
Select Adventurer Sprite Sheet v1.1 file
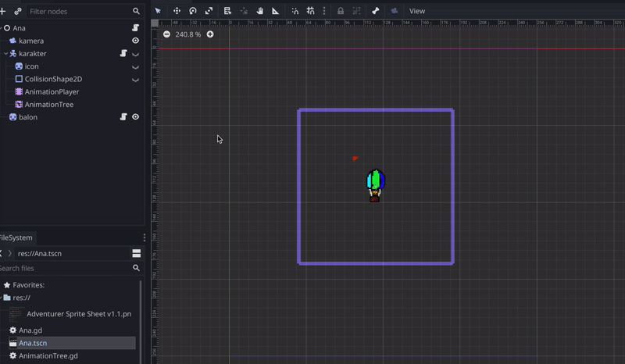pyautogui.click(x=79, y=314)
